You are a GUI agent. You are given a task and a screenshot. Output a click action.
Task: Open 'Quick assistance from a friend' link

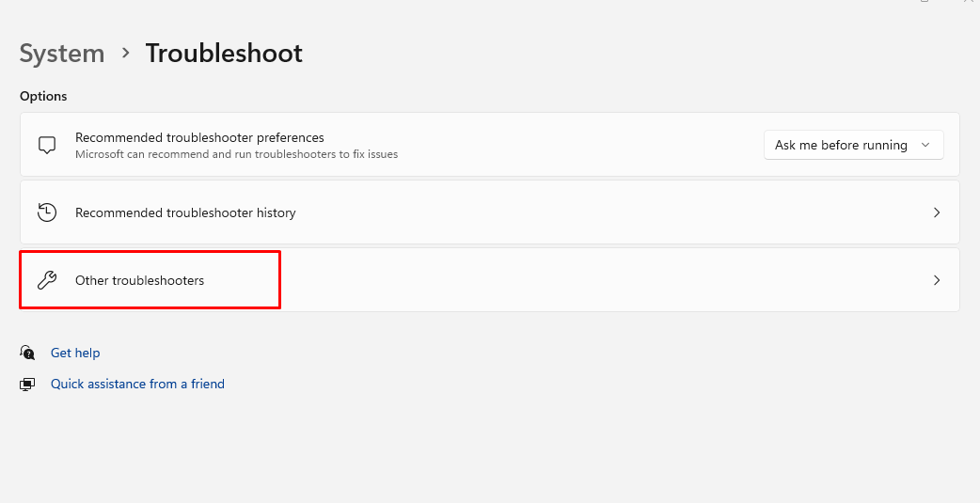click(137, 384)
